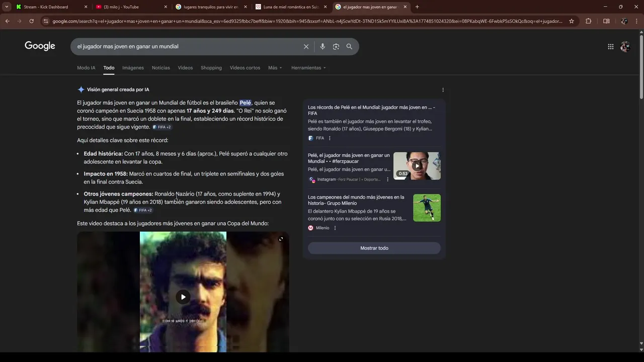
Task: Open Google account profile picture
Action: tap(625, 46)
